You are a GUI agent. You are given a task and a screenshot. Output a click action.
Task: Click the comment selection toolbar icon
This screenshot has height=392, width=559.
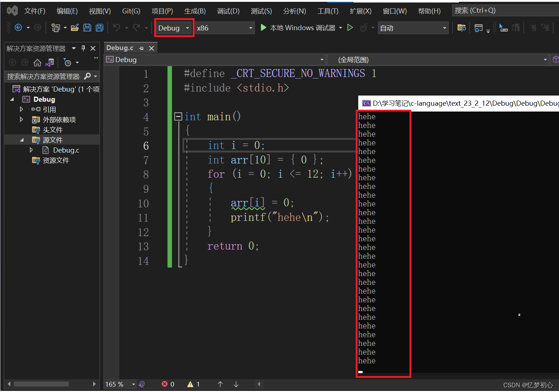pyautogui.click(x=533, y=28)
